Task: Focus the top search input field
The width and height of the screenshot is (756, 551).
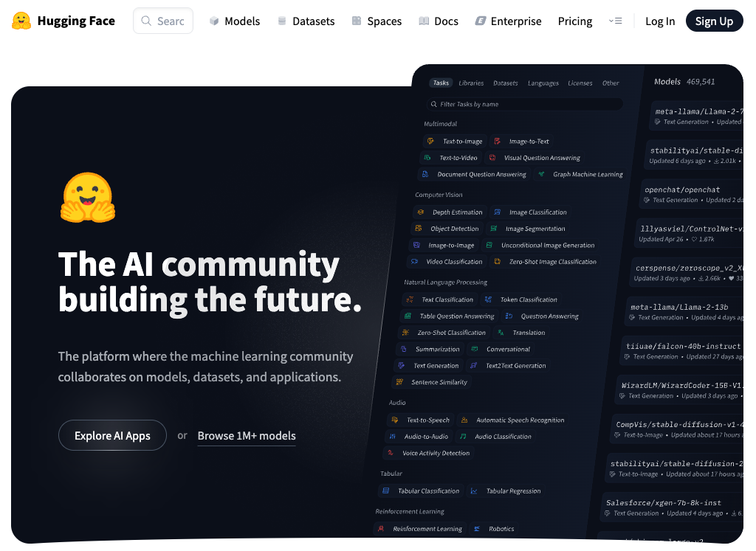Action: [x=163, y=21]
